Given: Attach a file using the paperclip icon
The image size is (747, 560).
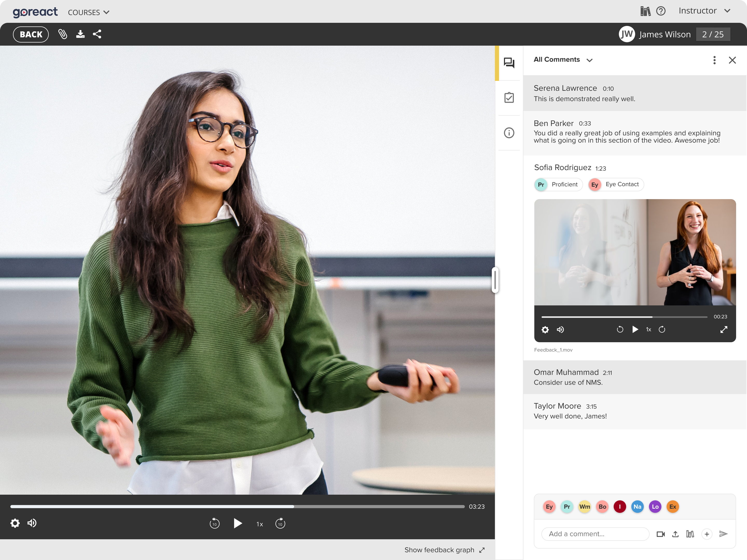Looking at the screenshot, I should click(x=63, y=34).
